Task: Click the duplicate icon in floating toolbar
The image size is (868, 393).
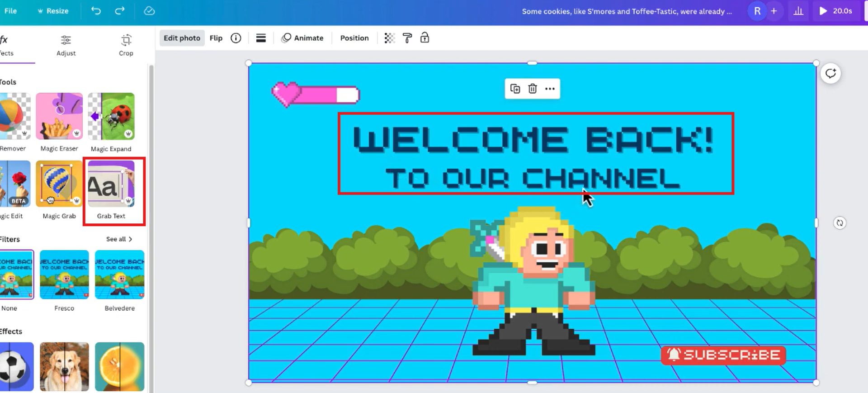Action: pos(515,89)
